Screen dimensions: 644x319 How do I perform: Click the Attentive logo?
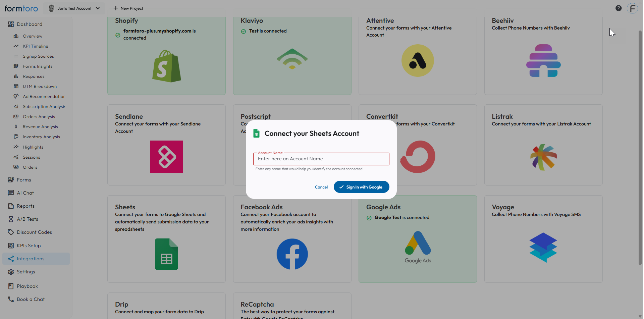click(418, 61)
